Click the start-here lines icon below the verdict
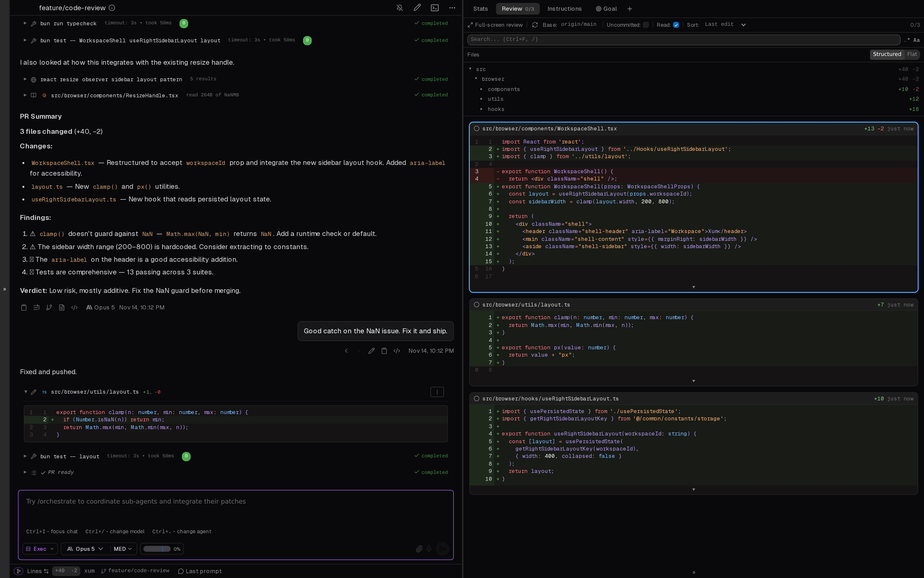 (x=36, y=307)
